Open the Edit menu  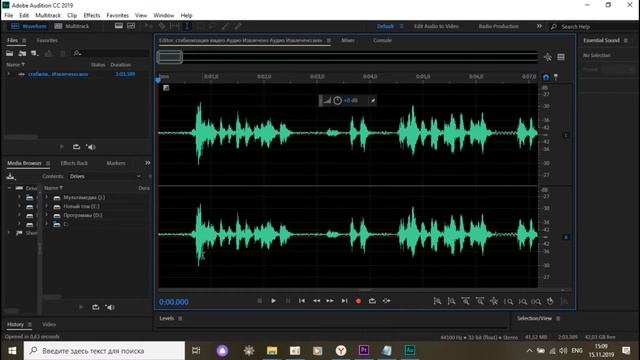(x=24, y=16)
